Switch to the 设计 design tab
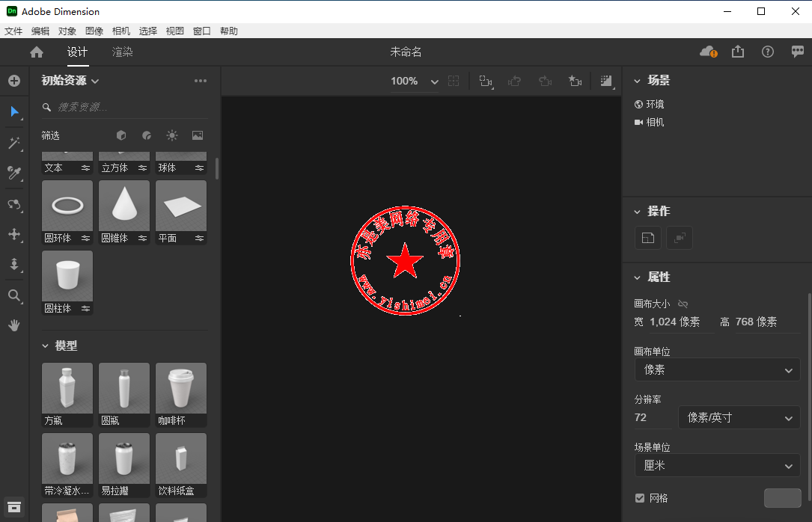This screenshot has width=812, height=522. (x=78, y=52)
